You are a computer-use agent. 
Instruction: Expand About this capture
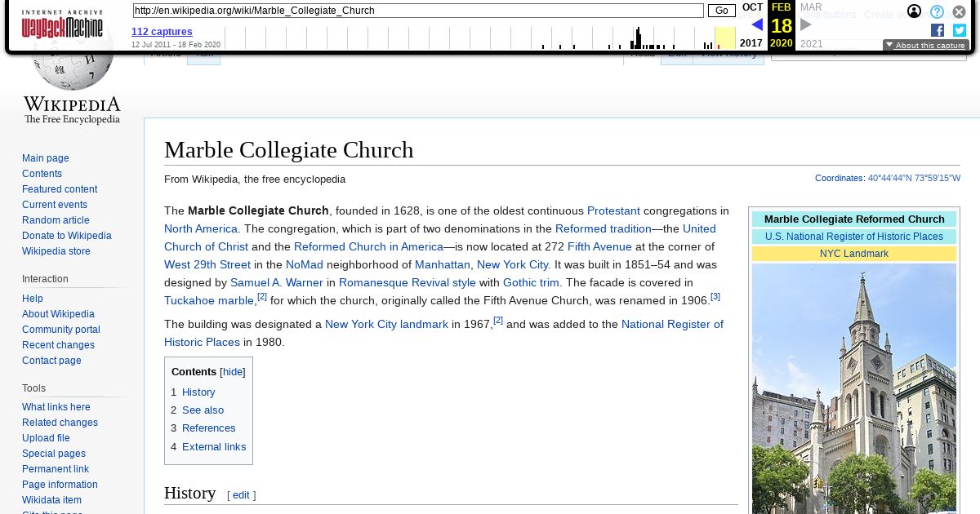(x=926, y=46)
